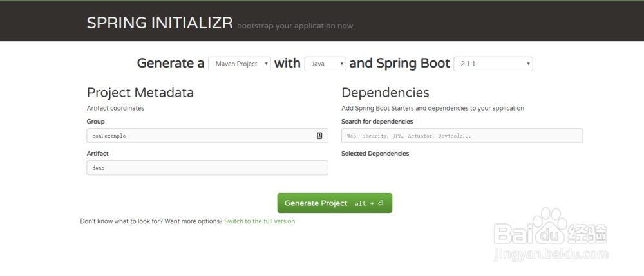The width and height of the screenshot is (644, 276).
Task: Click the password-manager icon in Group field
Action: tap(319, 136)
